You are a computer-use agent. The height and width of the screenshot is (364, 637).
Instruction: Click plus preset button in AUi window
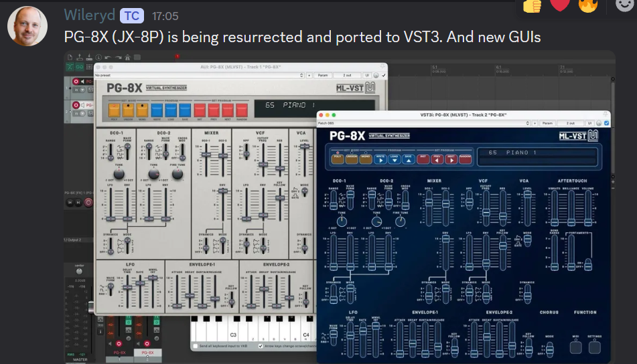tap(309, 75)
